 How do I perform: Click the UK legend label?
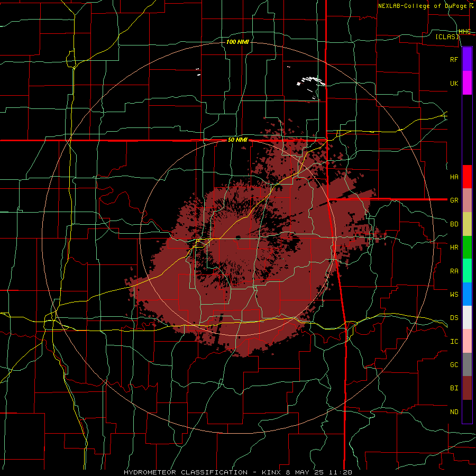click(454, 83)
